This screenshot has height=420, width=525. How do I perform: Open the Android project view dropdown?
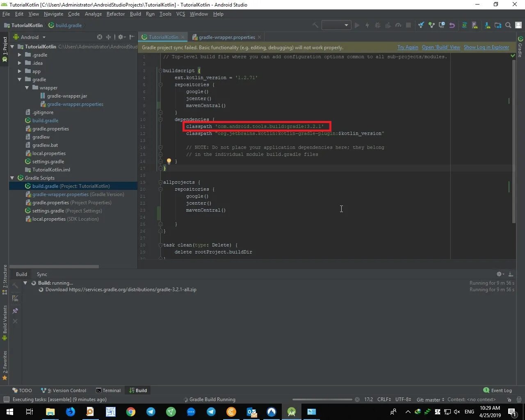pos(30,37)
